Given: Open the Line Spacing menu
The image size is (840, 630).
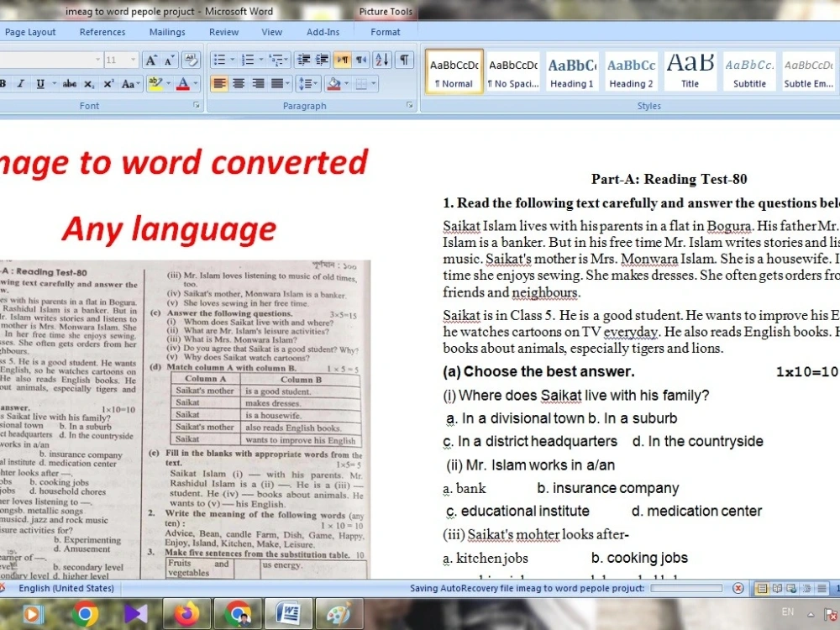Looking at the screenshot, I should click(x=307, y=83).
